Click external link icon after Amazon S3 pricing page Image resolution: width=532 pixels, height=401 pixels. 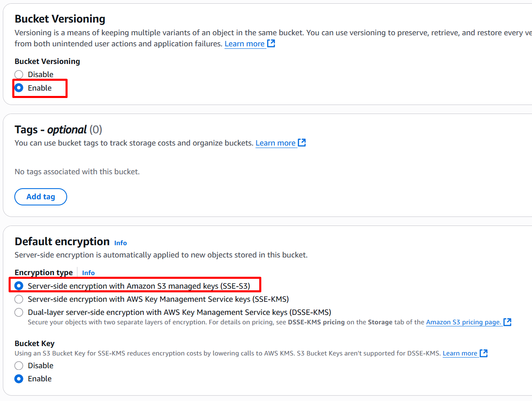[507, 322]
